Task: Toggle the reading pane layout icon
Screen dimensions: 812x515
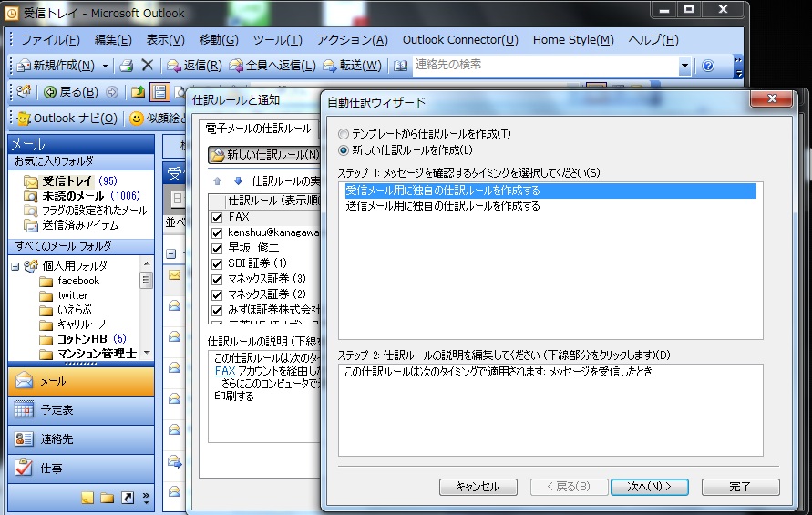Action: (159, 92)
